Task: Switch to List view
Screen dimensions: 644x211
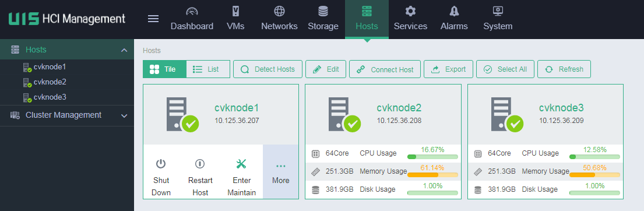Action: click(208, 69)
